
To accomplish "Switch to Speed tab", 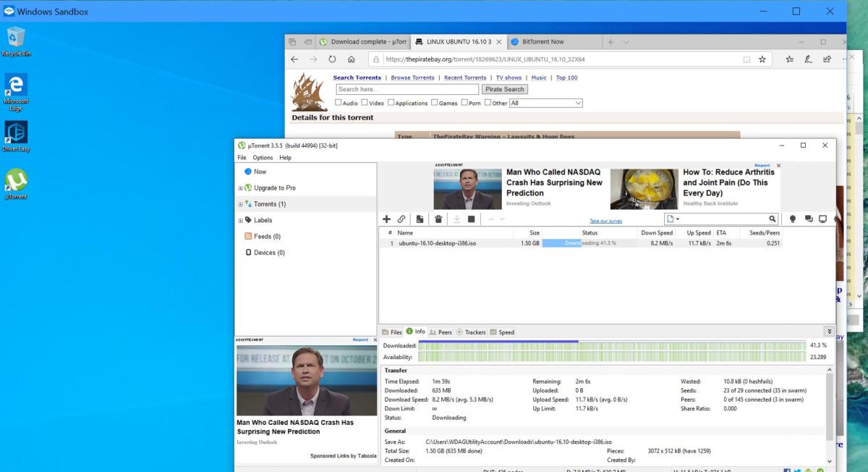I will [502, 332].
